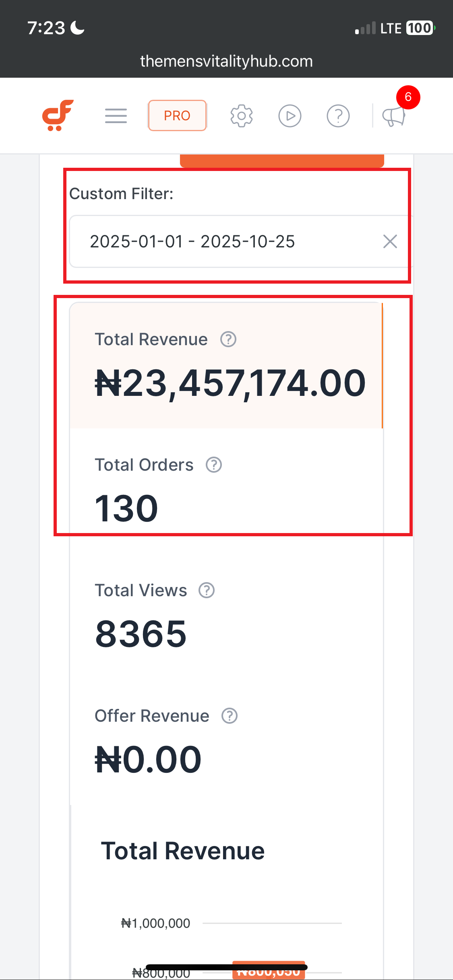Click the Total Orders help tooltip icon
453x980 pixels.
coord(214,465)
